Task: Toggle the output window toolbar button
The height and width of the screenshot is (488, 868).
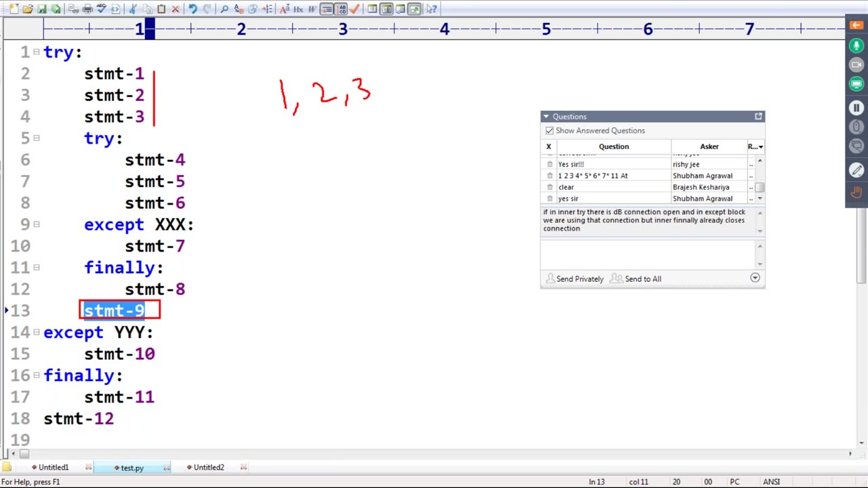Action: pyautogui.click(x=400, y=9)
